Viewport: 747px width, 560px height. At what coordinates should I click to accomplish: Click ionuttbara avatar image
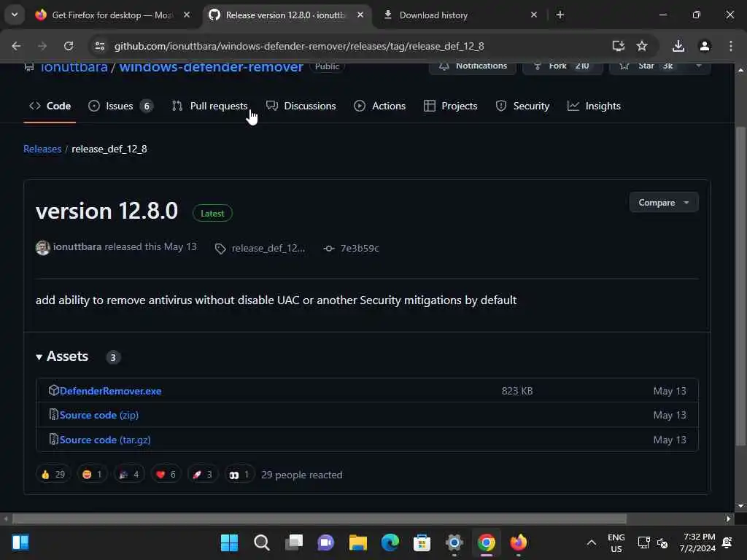[x=43, y=248]
